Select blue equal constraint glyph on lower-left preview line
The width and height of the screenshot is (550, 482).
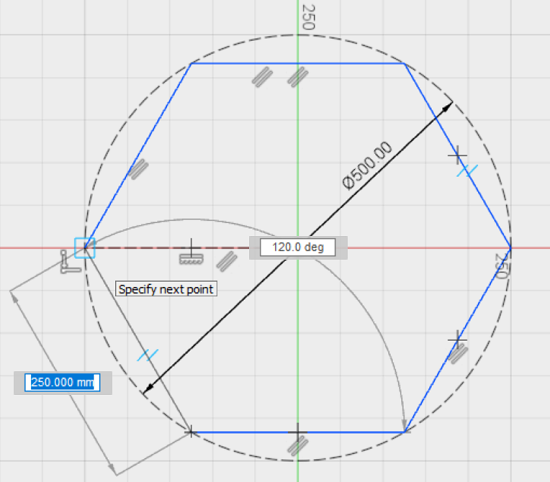tap(148, 355)
